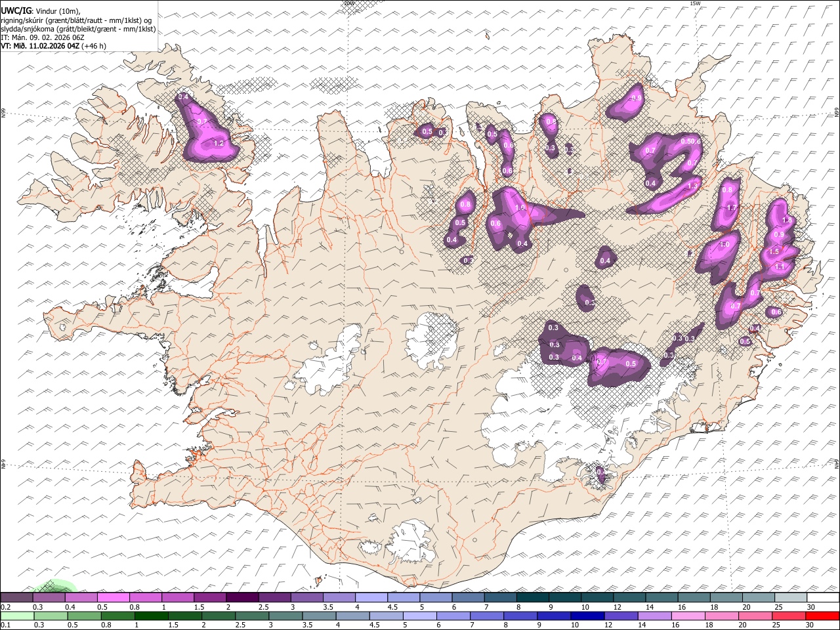The image size is (840, 630).
Task: Click the initial time 'IT: Mán. 09. 02. 2026 06Z'
Action: point(43,37)
